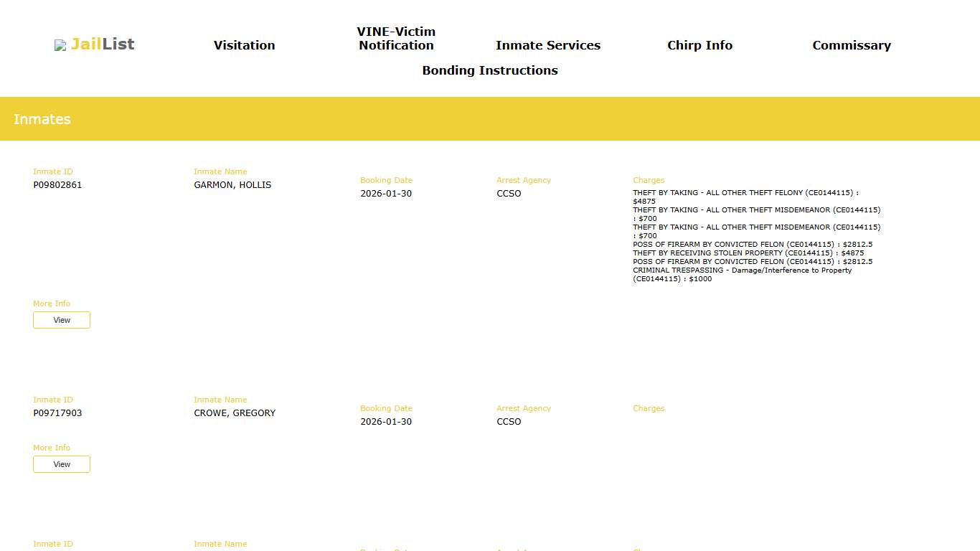
Task: Open VINE-Victim Notification menu item
Action: click(x=396, y=39)
